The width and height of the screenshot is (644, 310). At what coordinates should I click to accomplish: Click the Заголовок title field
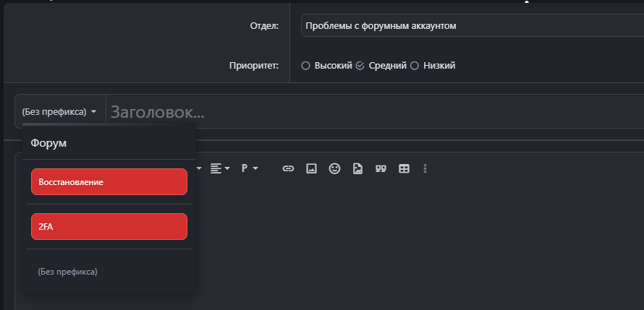coord(362,112)
